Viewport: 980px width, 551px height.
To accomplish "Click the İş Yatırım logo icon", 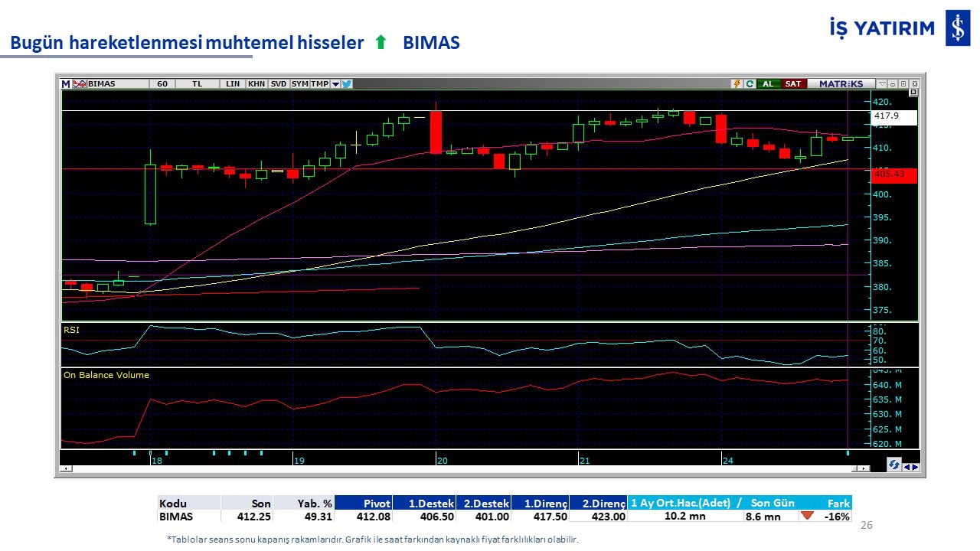I will pyautogui.click(x=958, y=28).
